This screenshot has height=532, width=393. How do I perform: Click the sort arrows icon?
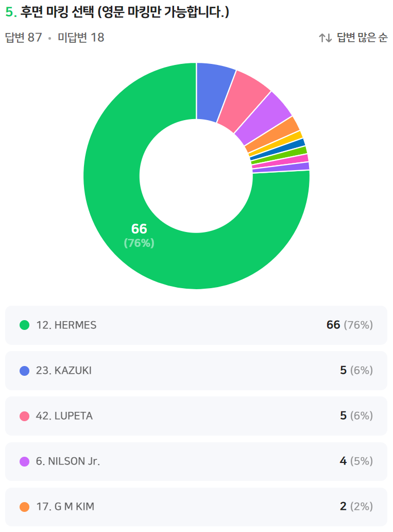click(325, 38)
